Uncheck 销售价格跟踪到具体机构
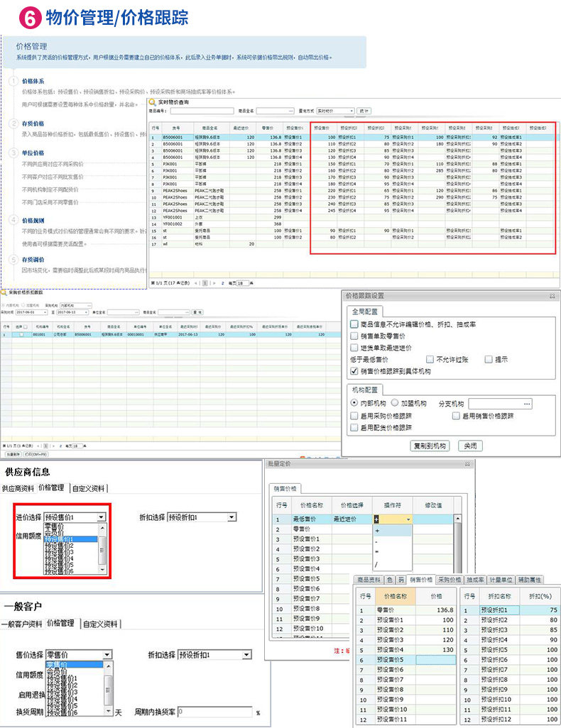The height and width of the screenshot is (728, 561). coord(354,371)
